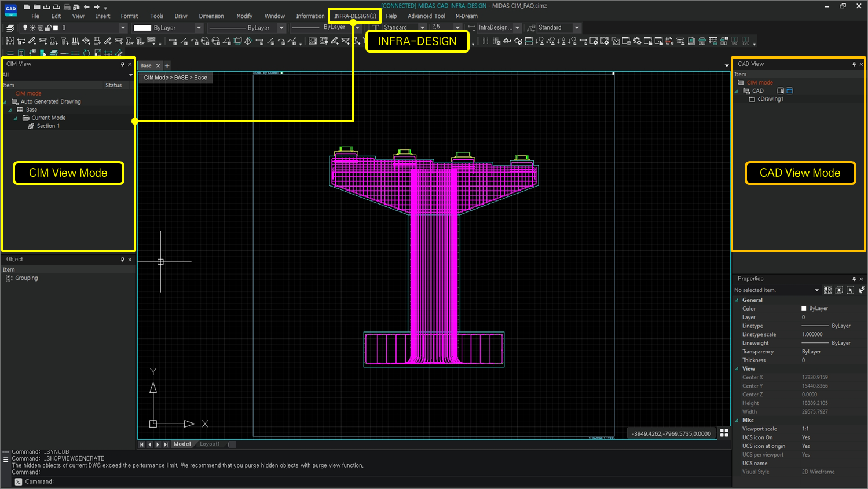868x489 pixels.
Task: Collapse the Misc properties section
Action: point(737,421)
